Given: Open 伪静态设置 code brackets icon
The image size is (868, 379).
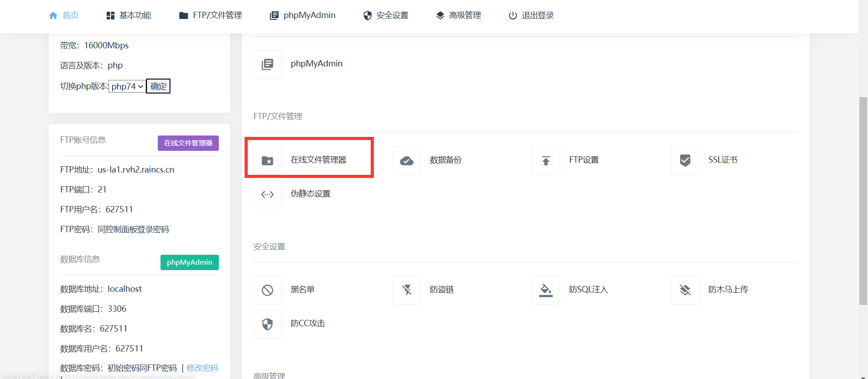Looking at the screenshot, I should coord(267,194).
